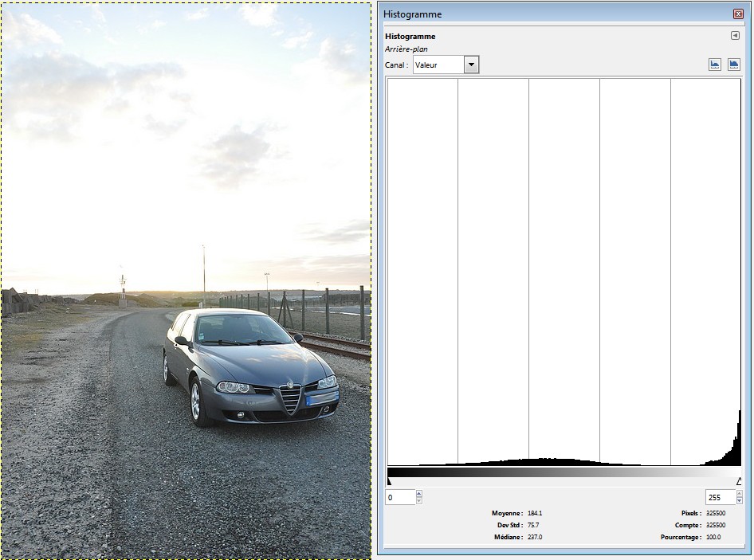This screenshot has height=560, width=754.
Task: Decrease the minimum range value of 0
Action: point(419,500)
